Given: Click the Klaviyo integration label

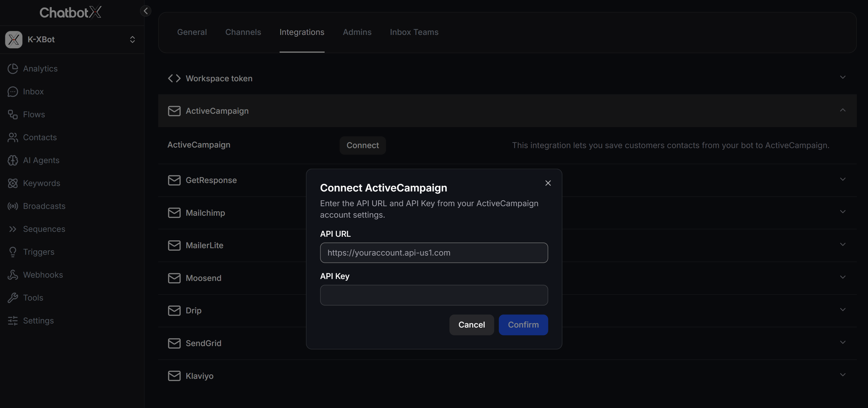Looking at the screenshot, I should coord(199,376).
